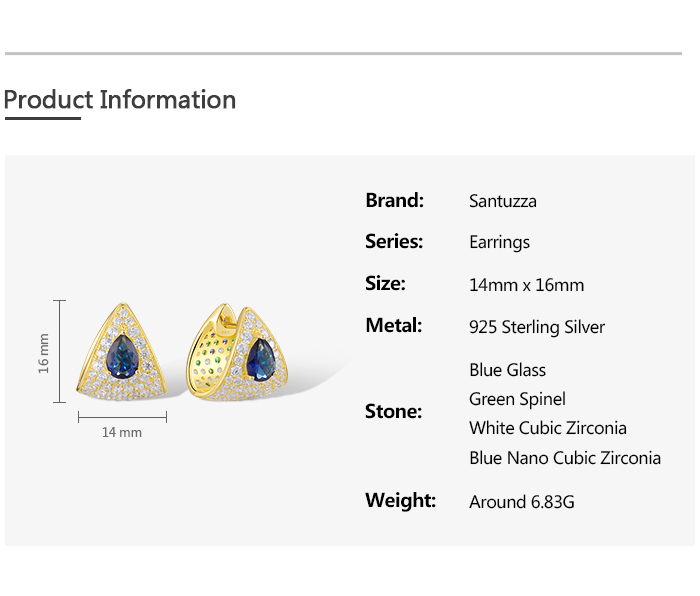Click the Blue Glass stone entry
700x596 pixels.
(x=507, y=370)
